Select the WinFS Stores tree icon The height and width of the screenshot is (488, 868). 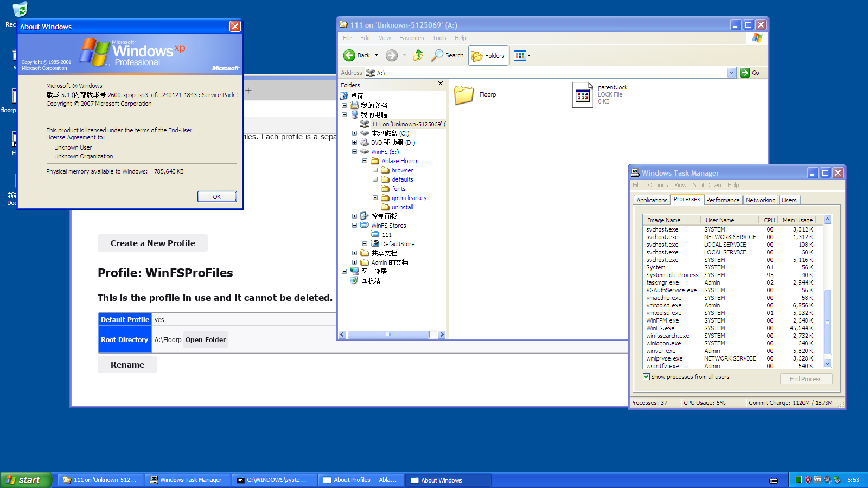pyautogui.click(x=365, y=225)
